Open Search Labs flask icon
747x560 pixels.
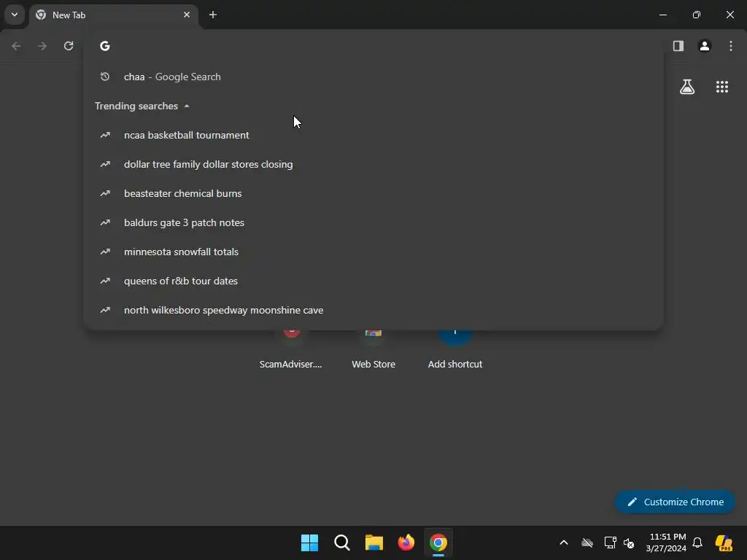[687, 87]
